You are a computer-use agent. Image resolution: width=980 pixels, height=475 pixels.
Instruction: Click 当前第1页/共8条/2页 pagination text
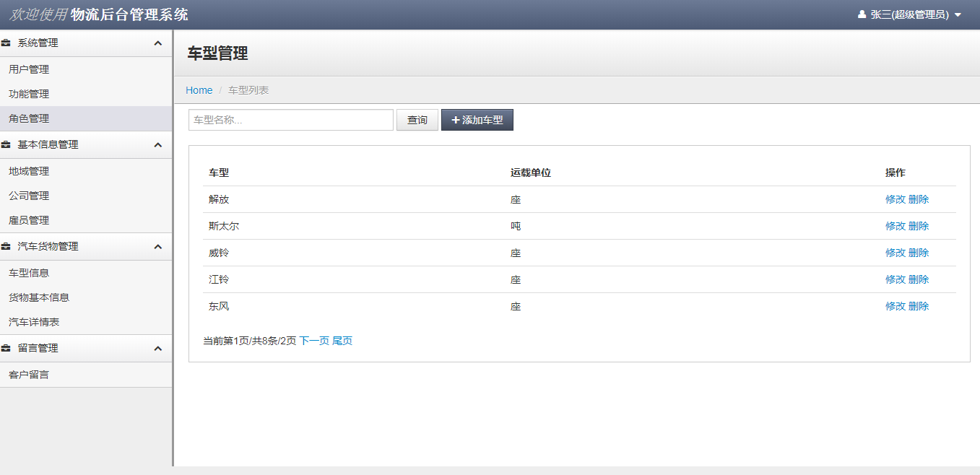click(250, 341)
